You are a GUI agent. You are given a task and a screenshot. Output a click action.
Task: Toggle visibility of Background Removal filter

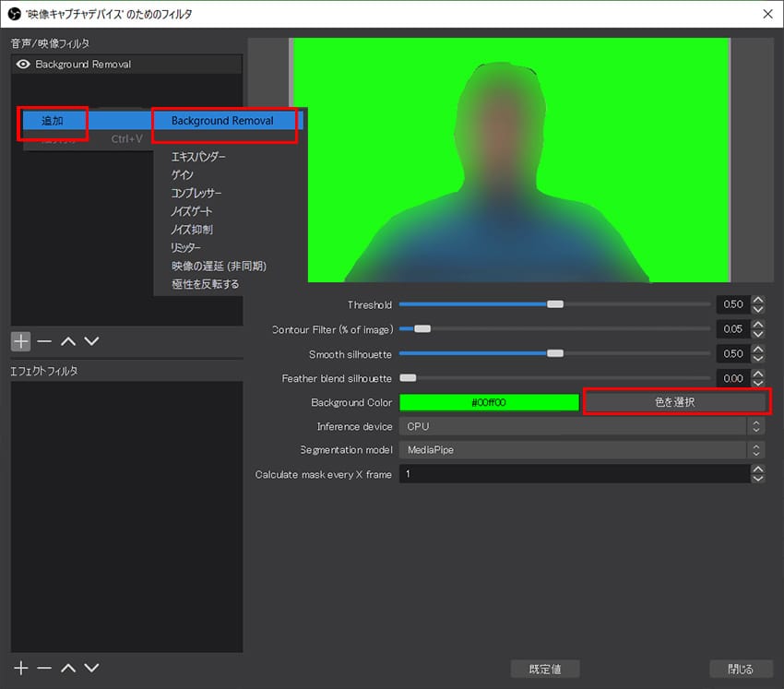(x=24, y=65)
